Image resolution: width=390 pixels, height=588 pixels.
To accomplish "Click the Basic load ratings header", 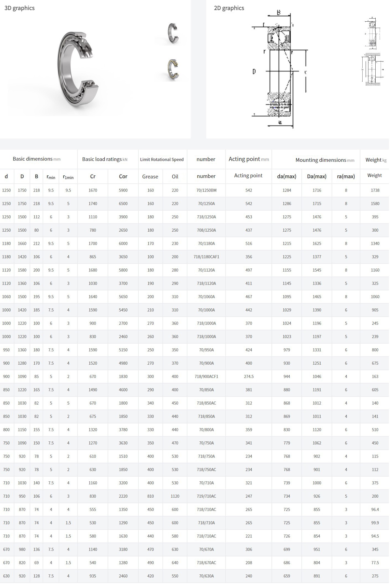I will coord(105,159).
